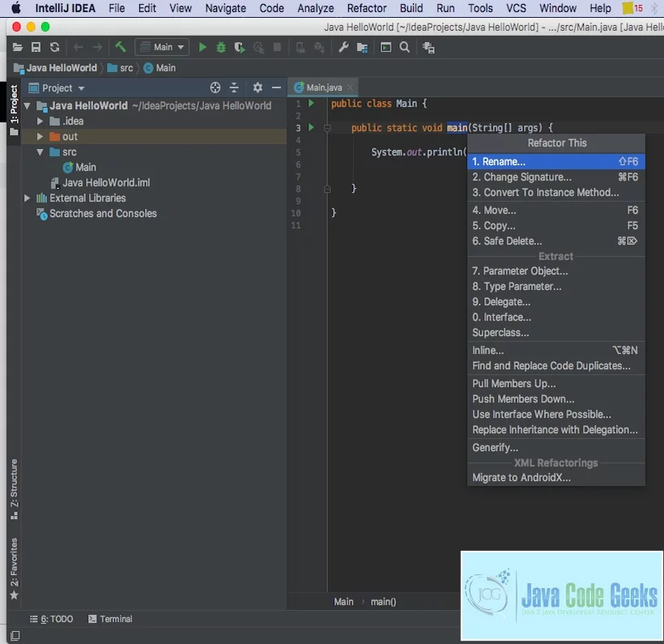This screenshot has height=644, width=664.
Task: Expand External Libraries node
Action: click(27, 198)
